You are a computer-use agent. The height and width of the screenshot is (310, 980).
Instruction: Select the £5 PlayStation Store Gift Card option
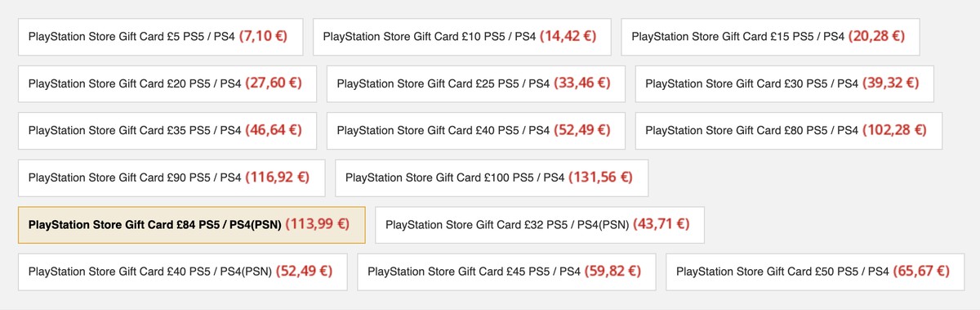click(160, 37)
